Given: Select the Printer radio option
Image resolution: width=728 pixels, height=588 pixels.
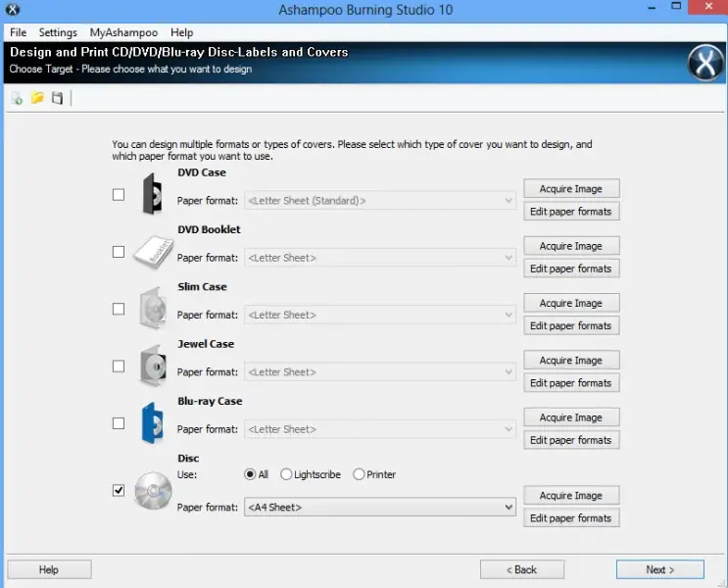Looking at the screenshot, I should tap(359, 474).
